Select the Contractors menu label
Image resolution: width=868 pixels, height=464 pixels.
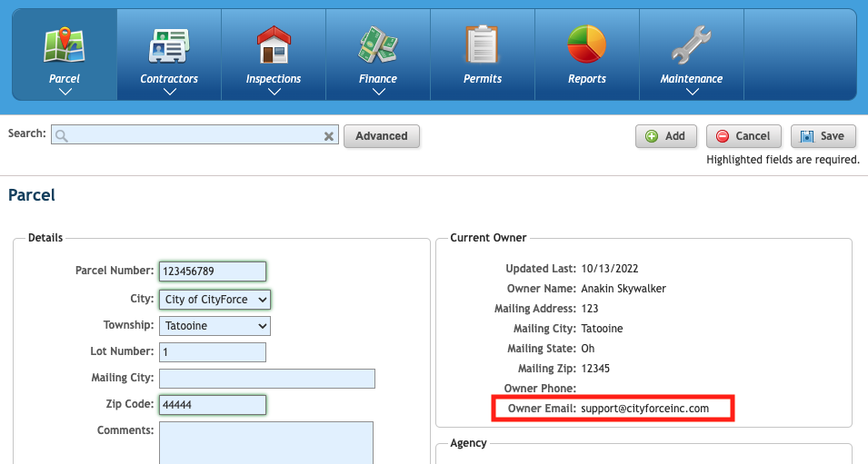(169, 78)
